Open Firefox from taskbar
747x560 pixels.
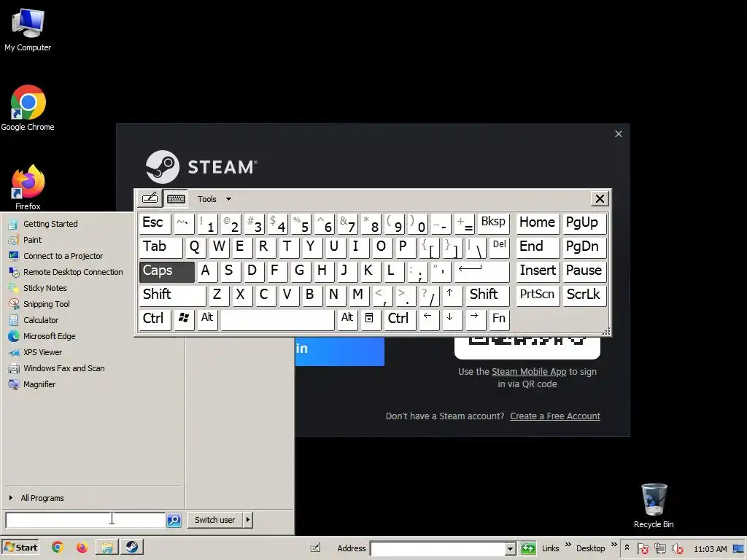point(82,548)
